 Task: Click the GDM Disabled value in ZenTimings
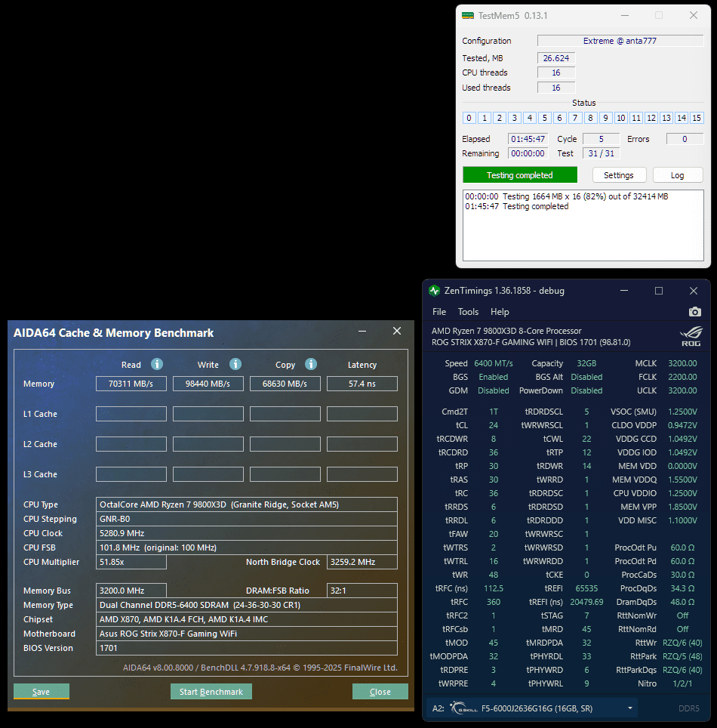(494, 390)
